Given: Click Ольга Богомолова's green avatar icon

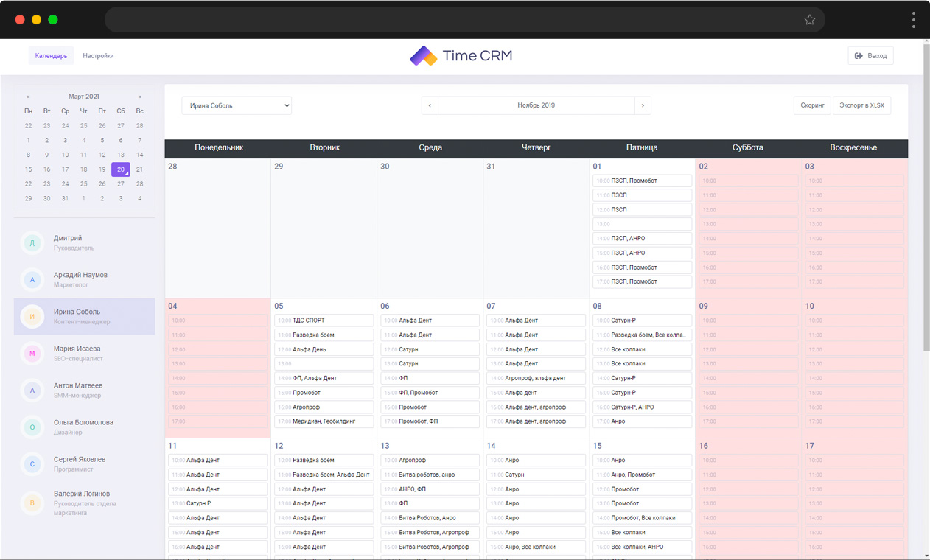Looking at the screenshot, I should 32,427.
